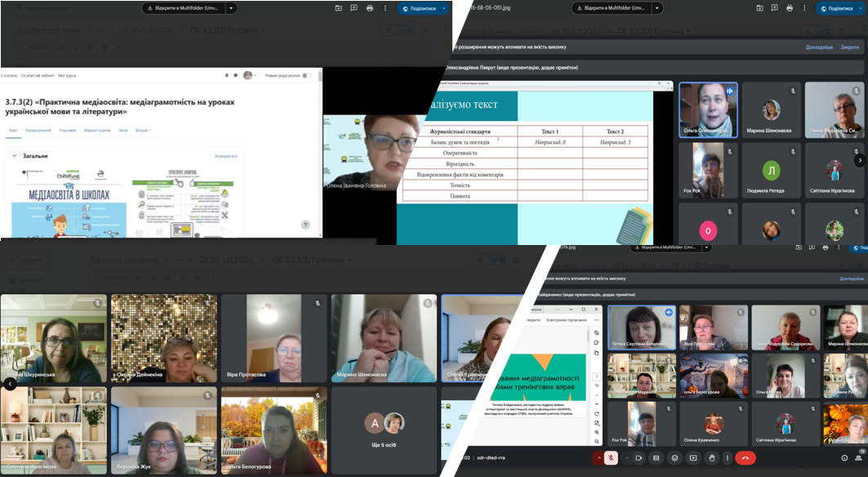Open Drive more actions above the Moodle page
Screen dimensions: 868x477
pos(385,8)
